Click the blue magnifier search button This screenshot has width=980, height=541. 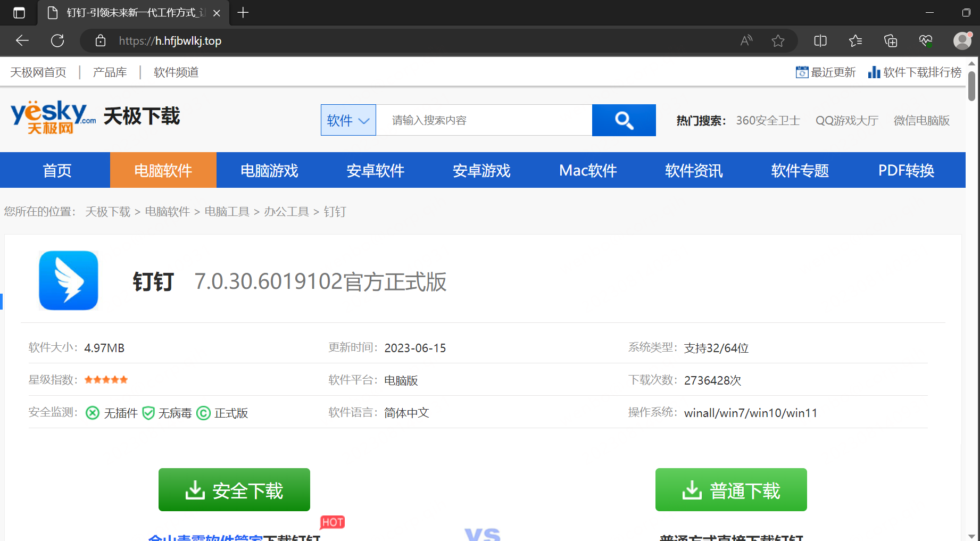(x=624, y=120)
